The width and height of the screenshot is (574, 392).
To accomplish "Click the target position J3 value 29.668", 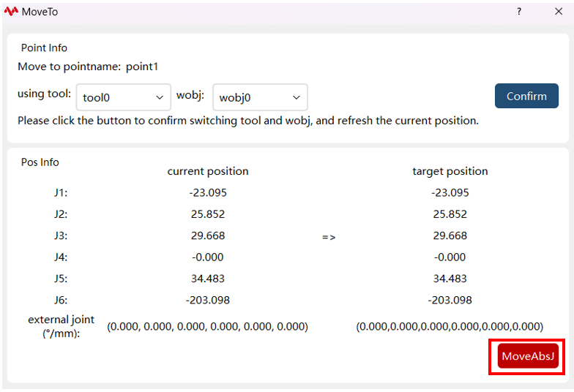I will pos(450,235).
